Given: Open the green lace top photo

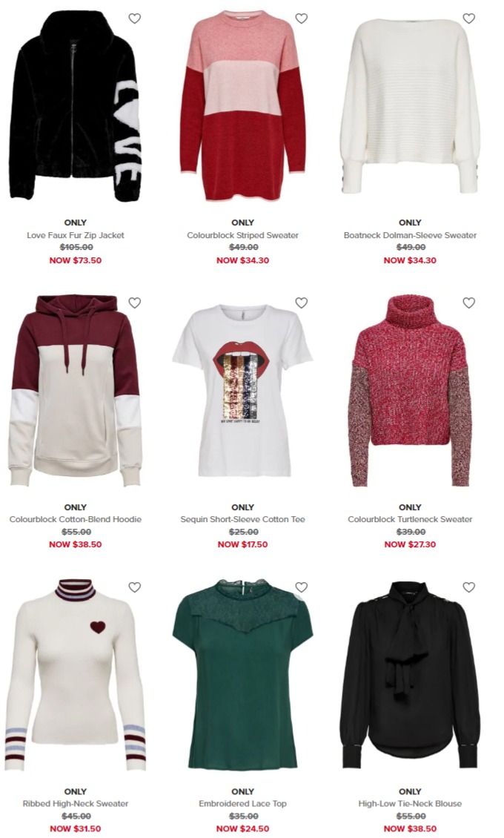Looking at the screenshot, I should pos(243,674).
